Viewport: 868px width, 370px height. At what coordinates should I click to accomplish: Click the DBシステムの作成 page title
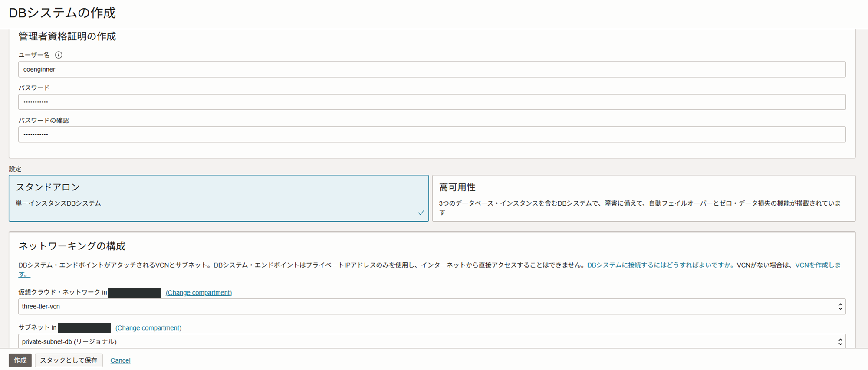(62, 13)
